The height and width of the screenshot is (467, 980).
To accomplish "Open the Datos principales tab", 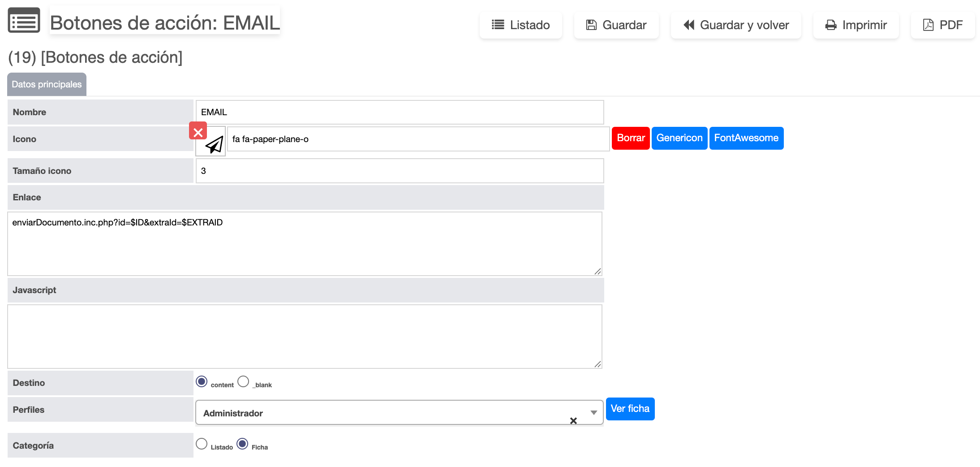I will [47, 84].
